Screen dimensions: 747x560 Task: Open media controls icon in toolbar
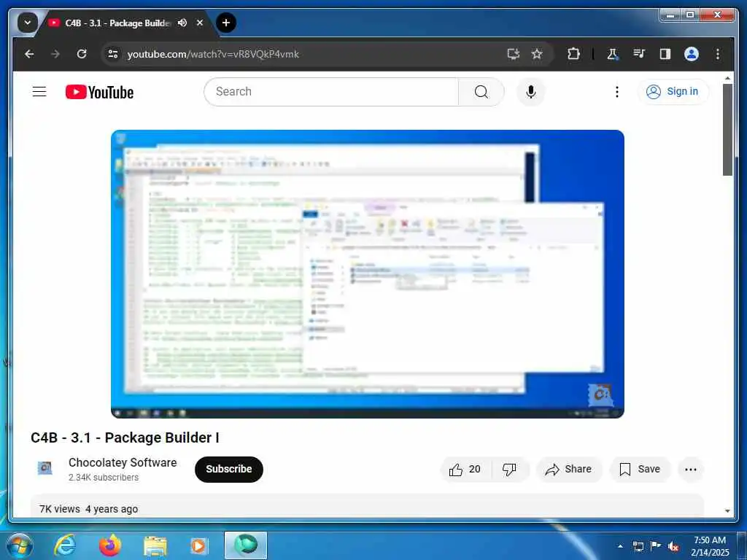pyautogui.click(x=639, y=54)
